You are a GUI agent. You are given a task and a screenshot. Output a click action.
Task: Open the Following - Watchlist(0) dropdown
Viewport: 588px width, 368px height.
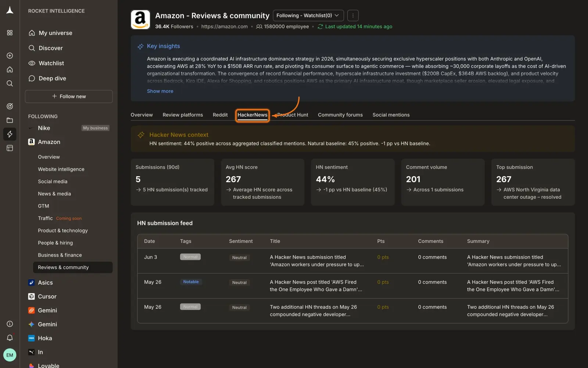[x=308, y=15]
